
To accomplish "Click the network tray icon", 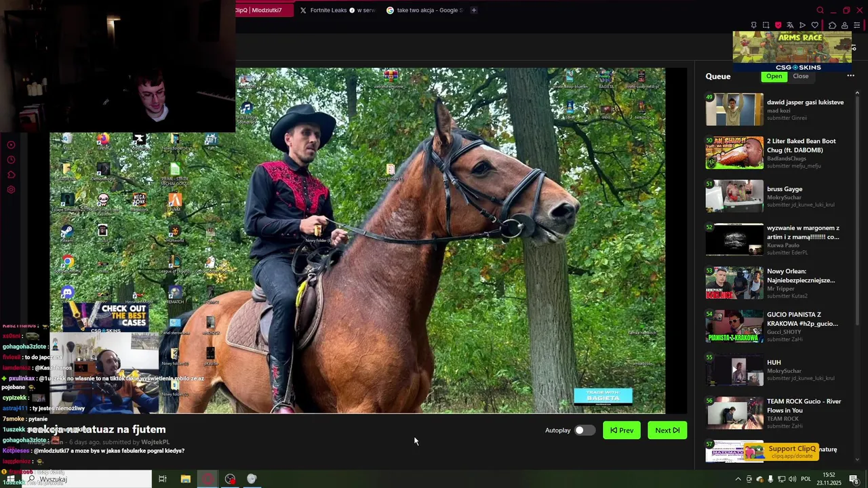I will point(781,479).
